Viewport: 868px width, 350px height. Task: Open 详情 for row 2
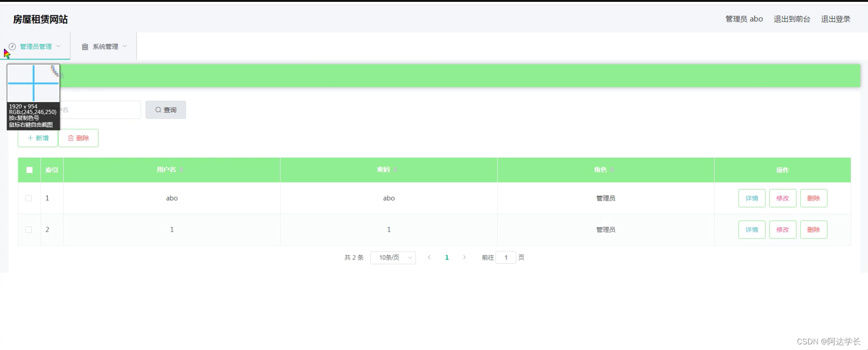click(x=752, y=230)
